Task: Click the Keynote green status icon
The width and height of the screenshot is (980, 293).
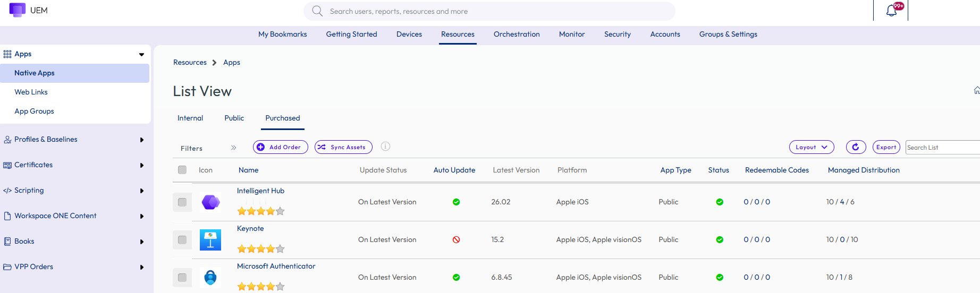Action: (x=720, y=240)
